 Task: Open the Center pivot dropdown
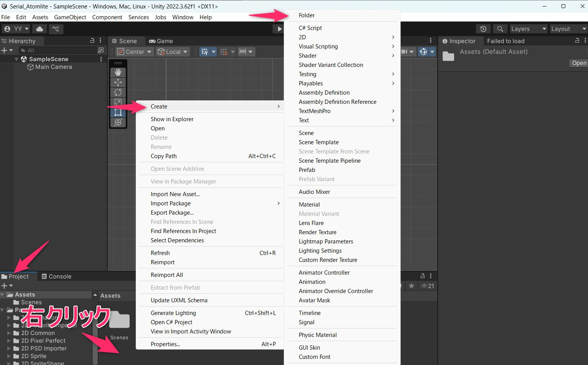click(x=135, y=52)
